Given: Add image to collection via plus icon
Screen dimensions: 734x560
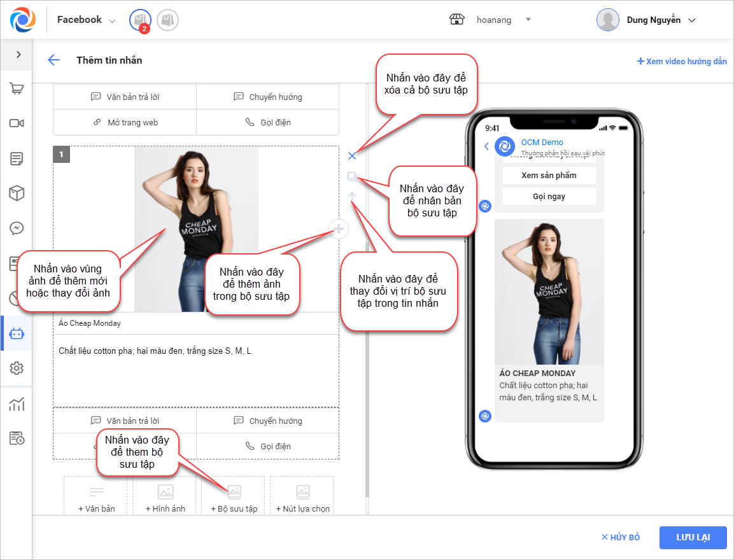Looking at the screenshot, I should pyautogui.click(x=339, y=229).
